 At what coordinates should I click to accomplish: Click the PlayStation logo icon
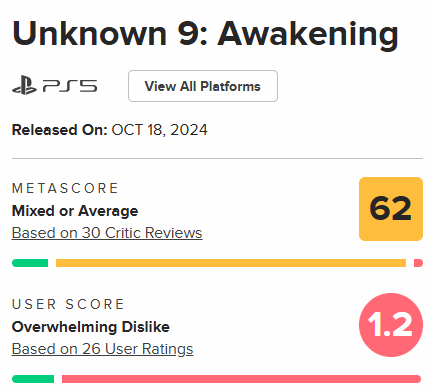[24, 86]
